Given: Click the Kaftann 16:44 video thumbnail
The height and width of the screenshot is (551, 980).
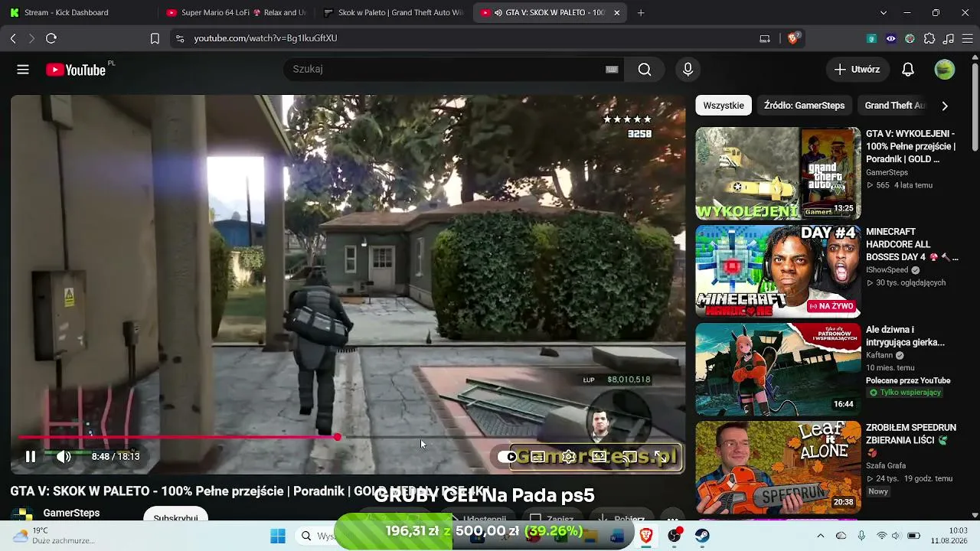Looking at the screenshot, I should click(x=778, y=370).
